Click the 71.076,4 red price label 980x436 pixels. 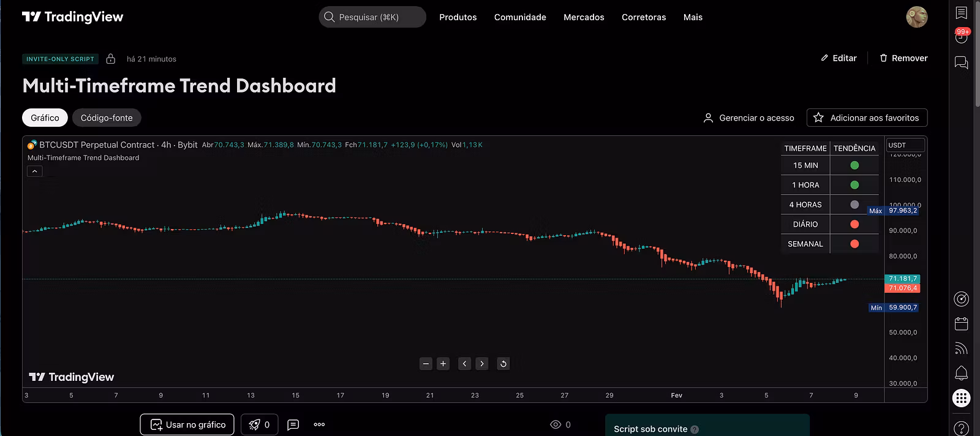903,288
